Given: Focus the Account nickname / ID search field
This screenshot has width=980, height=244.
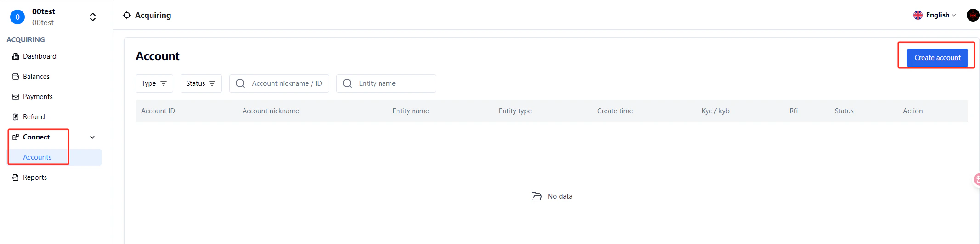Looking at the screenshot, I should 279,83.
